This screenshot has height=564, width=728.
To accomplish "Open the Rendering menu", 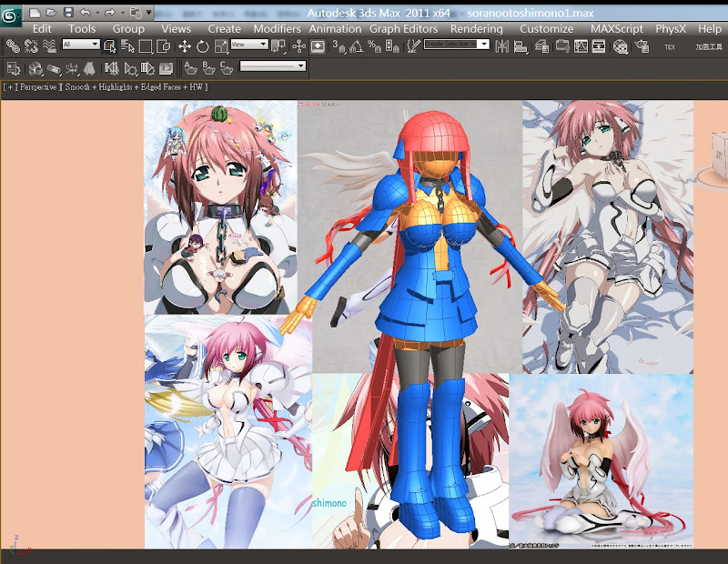I will [476, 29].
